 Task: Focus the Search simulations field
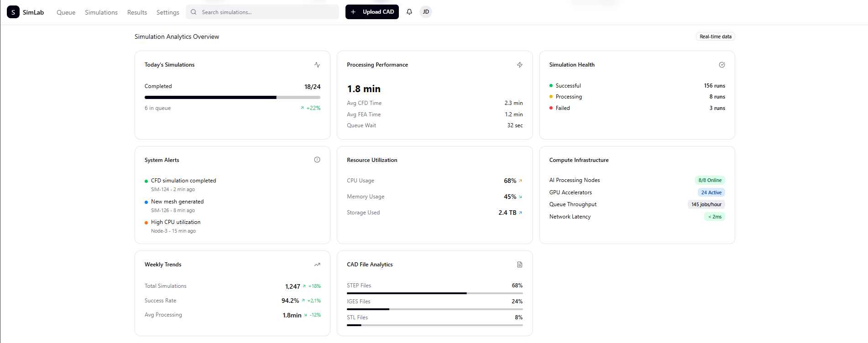pyautogui.click(x=262, y=12)
